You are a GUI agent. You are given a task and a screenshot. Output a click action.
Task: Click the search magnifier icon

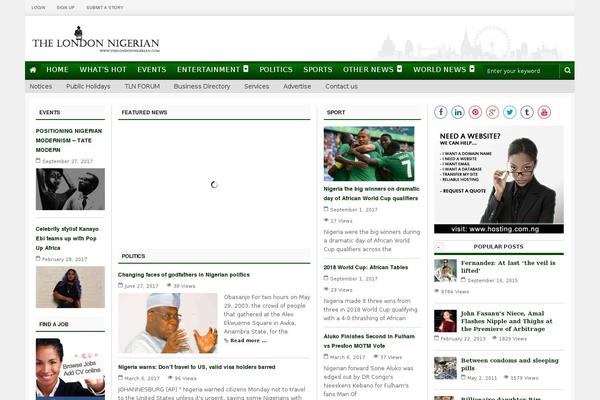click(x=567, y=70)
